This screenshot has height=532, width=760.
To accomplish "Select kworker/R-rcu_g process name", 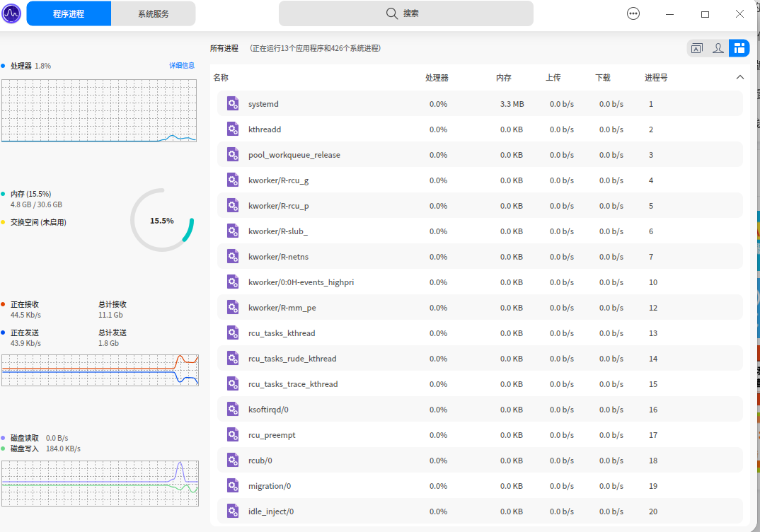I will click(x=279, y=180).
